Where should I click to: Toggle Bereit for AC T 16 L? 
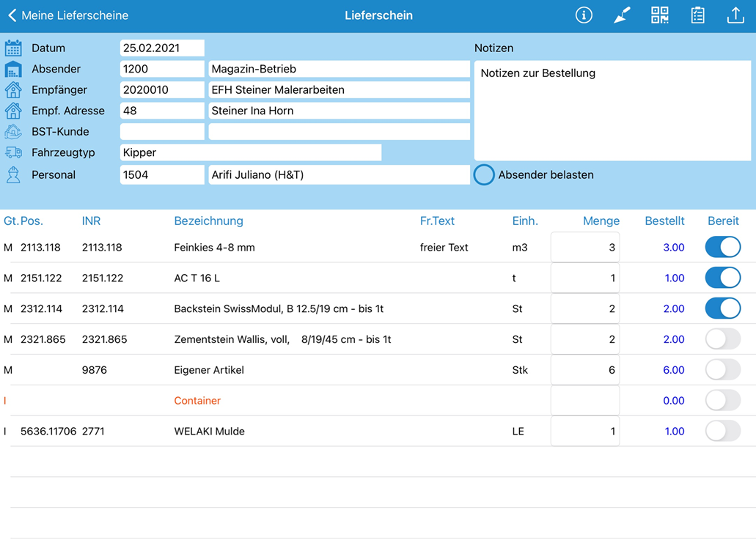723,278
